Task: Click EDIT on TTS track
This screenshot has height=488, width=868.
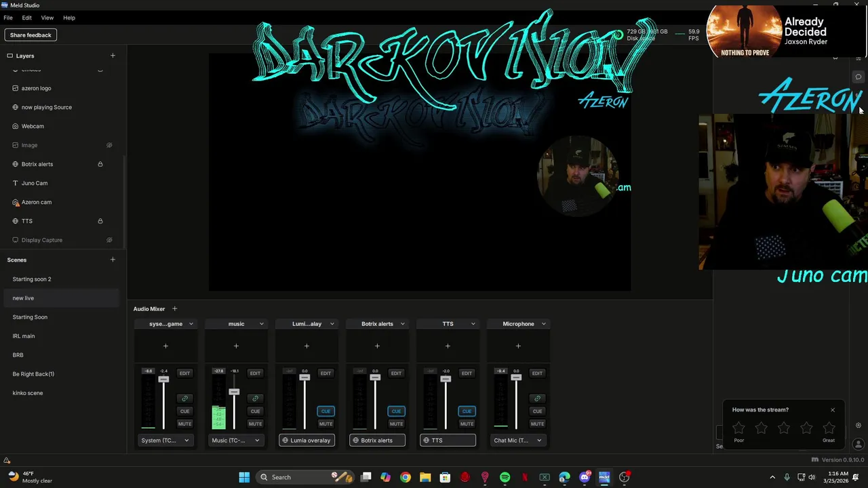Action: pos(467,373)
